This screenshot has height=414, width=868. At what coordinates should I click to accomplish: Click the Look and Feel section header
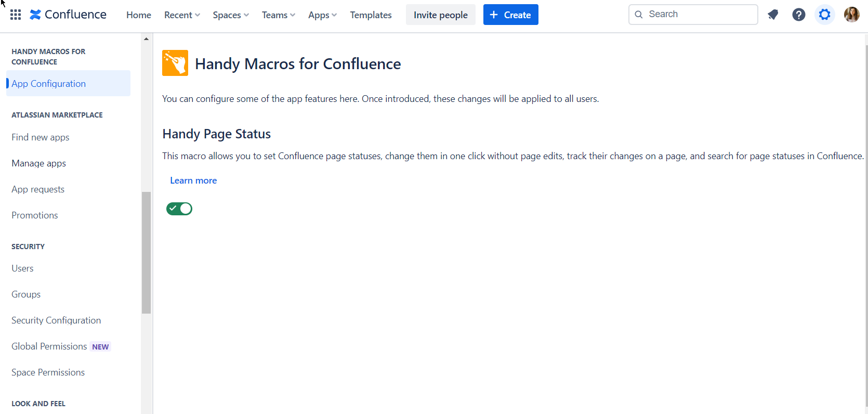38,404
